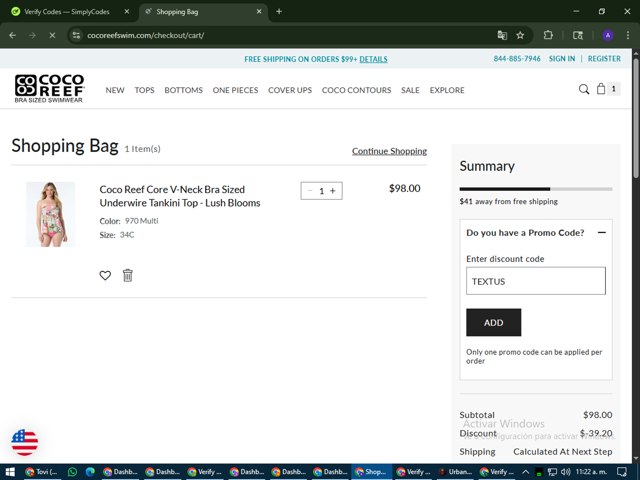Click the '$41 away from free shipping' text
The height and width of the screenshot is (480, 640).
508,201
